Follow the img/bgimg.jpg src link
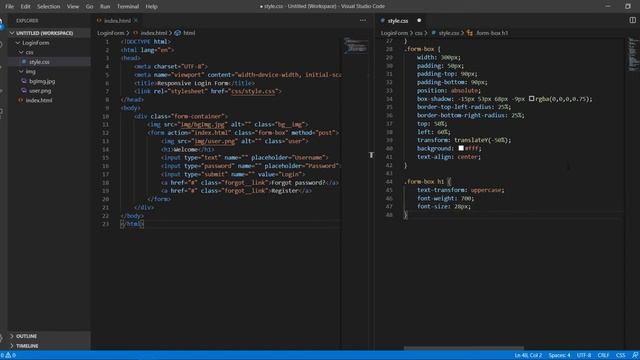 (x=203, y=124)
